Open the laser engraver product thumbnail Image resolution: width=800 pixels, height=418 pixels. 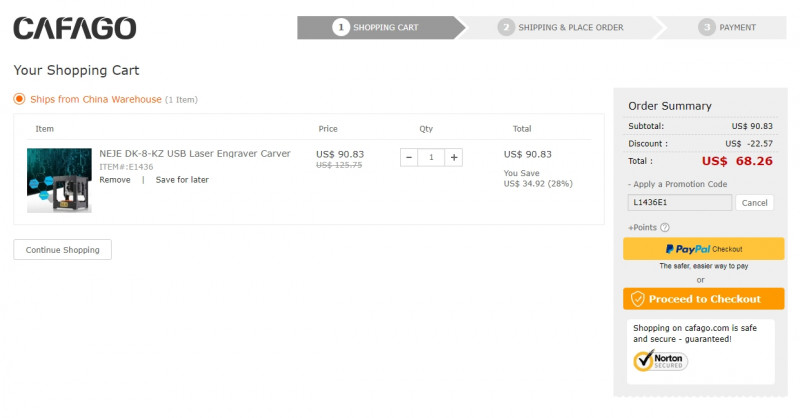coord(59,180)
